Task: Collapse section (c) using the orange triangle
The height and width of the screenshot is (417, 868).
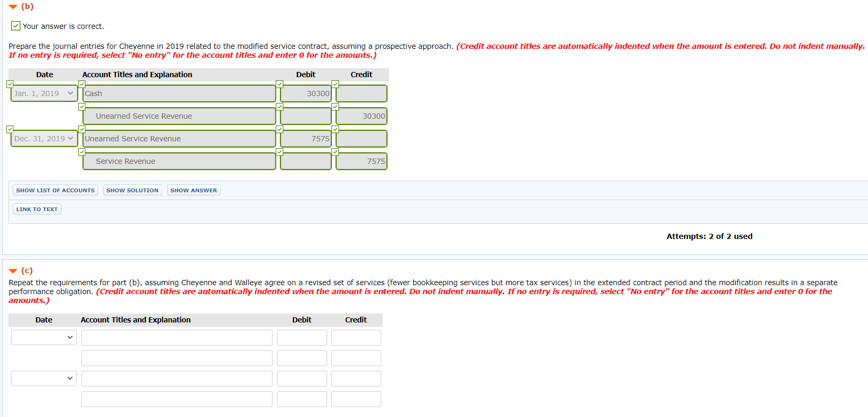Action: (13, 271)
